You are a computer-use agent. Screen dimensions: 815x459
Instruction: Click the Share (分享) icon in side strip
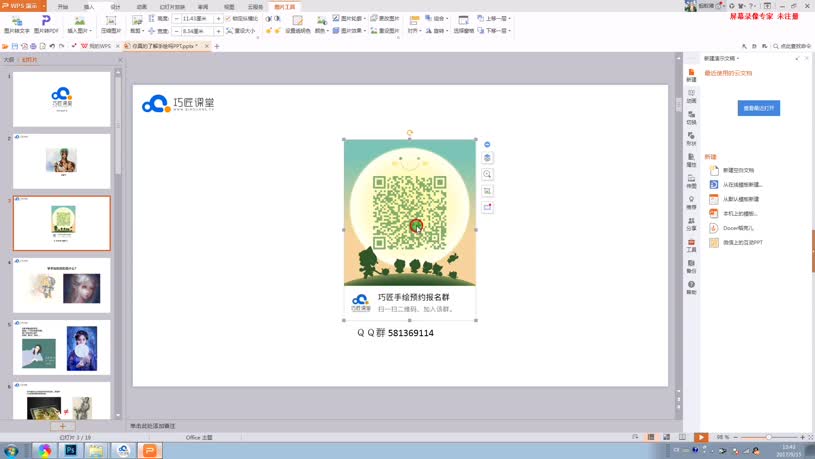point(691,225)
